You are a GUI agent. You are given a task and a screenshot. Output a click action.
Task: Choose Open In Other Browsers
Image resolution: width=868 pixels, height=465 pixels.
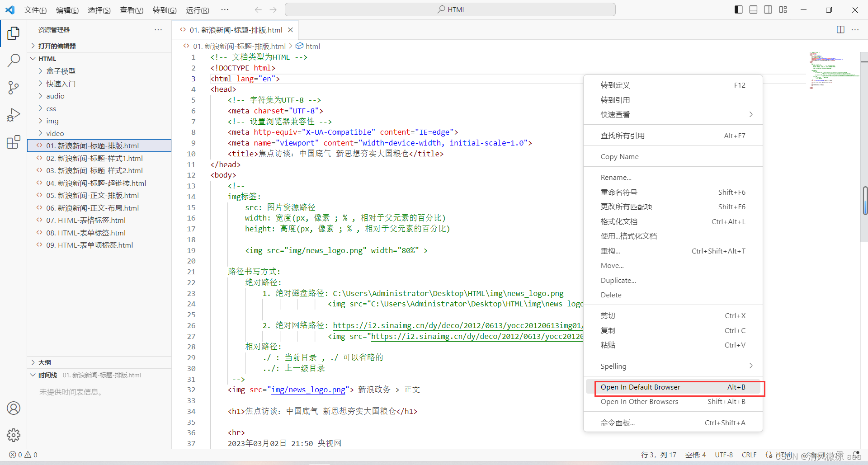(x=673, y=402)
